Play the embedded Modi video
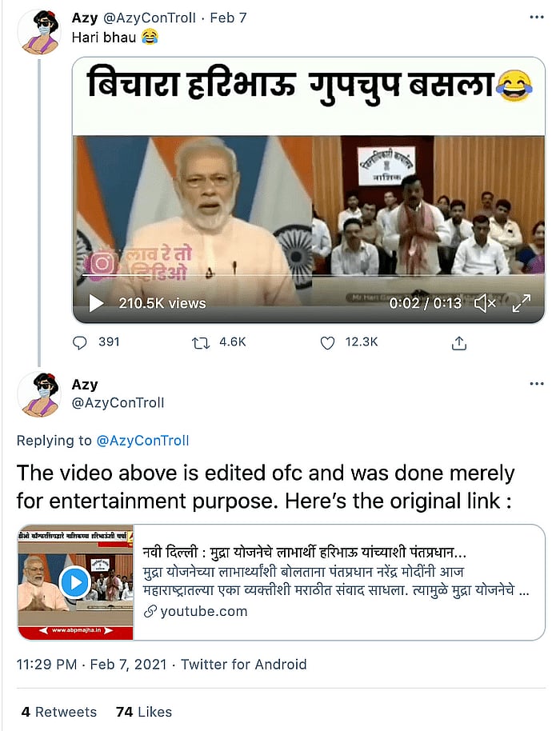Screen dimensions: 560x731 96,303
